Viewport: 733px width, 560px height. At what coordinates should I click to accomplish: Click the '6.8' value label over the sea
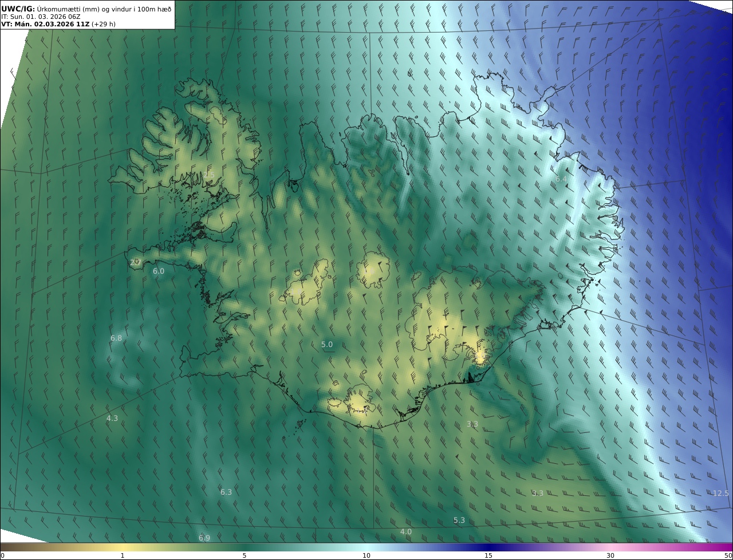coord(116,338)
